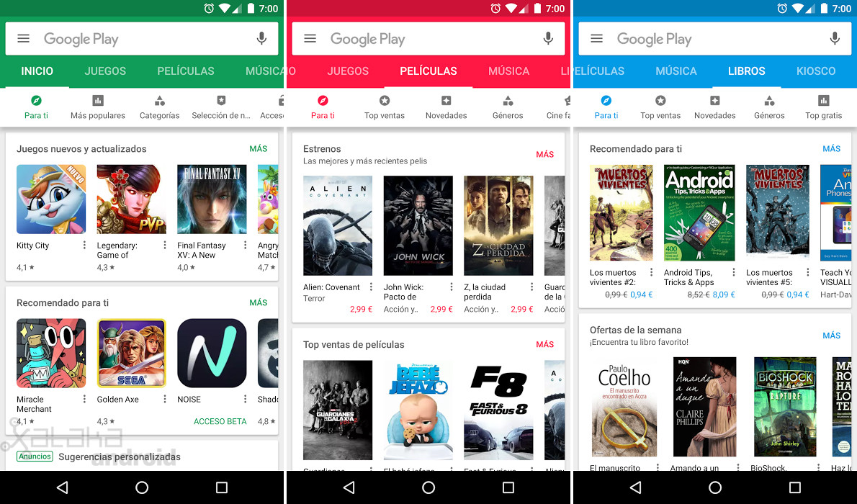The height and width of the screenshot is (504, 857).
Task: Tap the Novedades icon in the books section
Action: [714, 102]
